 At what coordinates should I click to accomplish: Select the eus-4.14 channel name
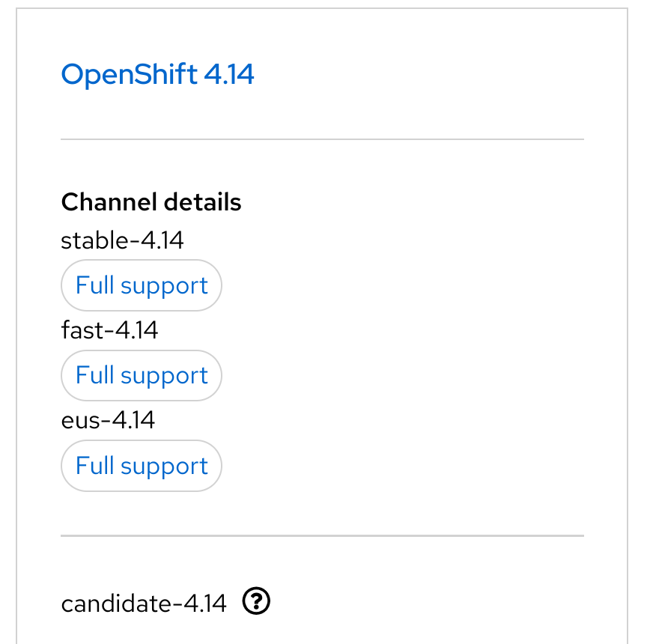pos(108,420)
